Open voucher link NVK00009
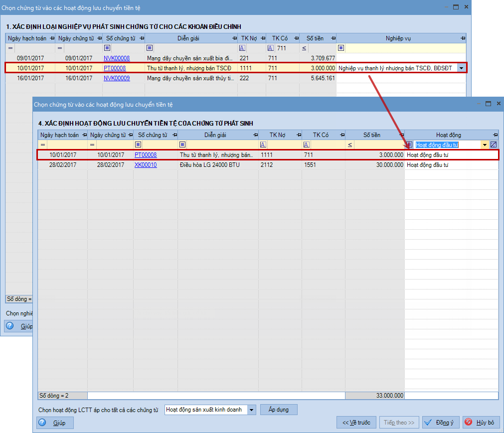The width and height of the screenshot is (504, 433). click(117, 78)
